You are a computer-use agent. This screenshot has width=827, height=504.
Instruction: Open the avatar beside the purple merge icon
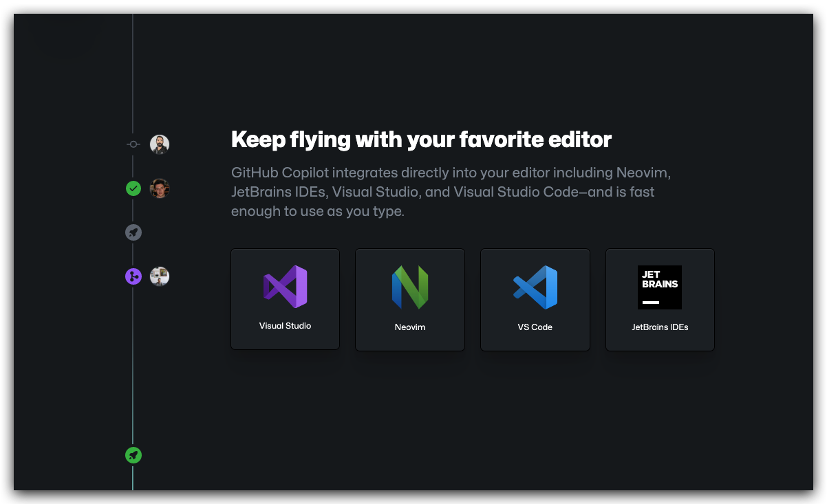(160, 276)
